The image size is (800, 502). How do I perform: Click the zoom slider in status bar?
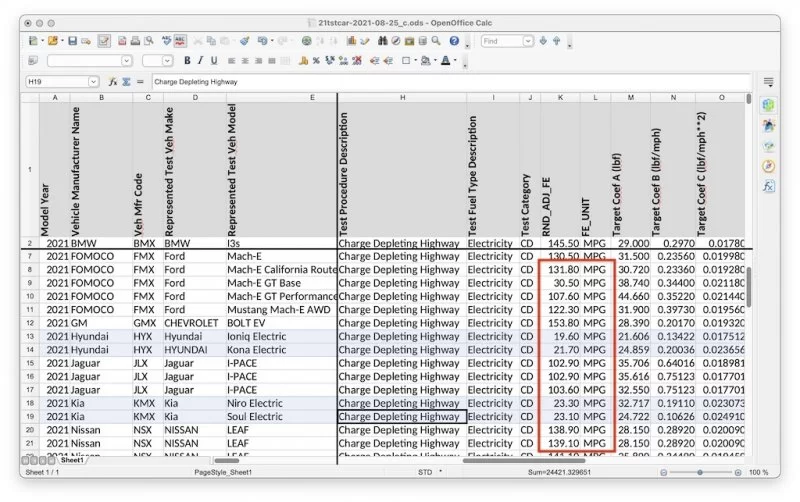click(x=700, y=472)
